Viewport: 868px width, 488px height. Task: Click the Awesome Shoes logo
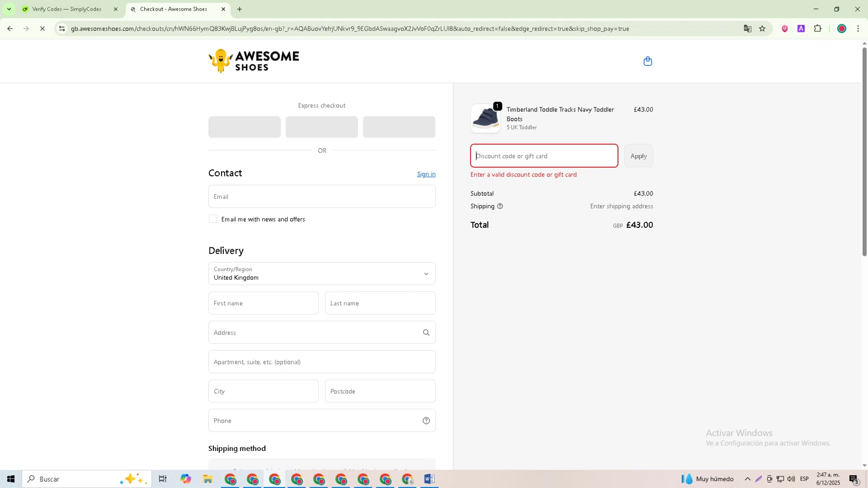[x=254, y=61]
